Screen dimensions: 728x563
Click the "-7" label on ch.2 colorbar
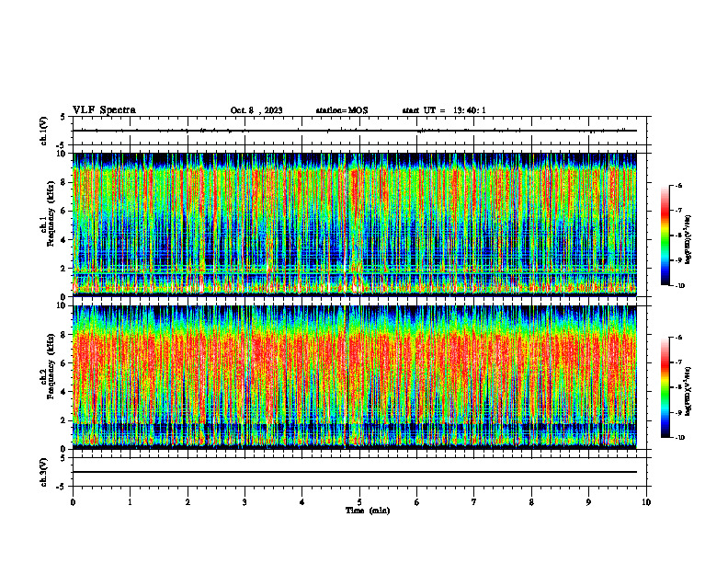678,362
